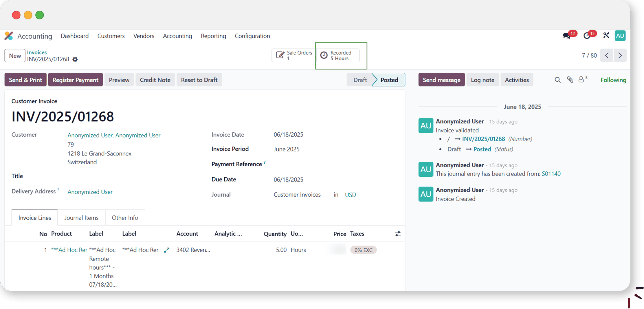The image size is (644, 309).
Task: Open the Reporting menu
Action: point(213,36)
